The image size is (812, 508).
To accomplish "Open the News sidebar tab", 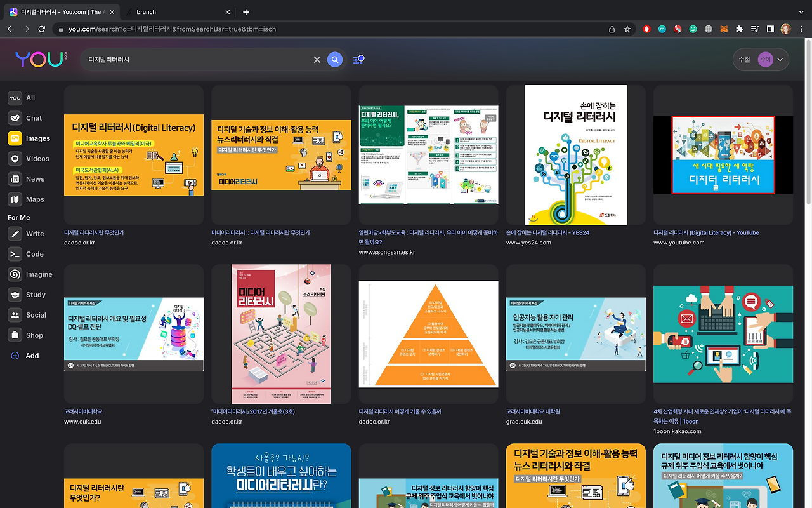I will pyautogui.click(x=27, y=179).
